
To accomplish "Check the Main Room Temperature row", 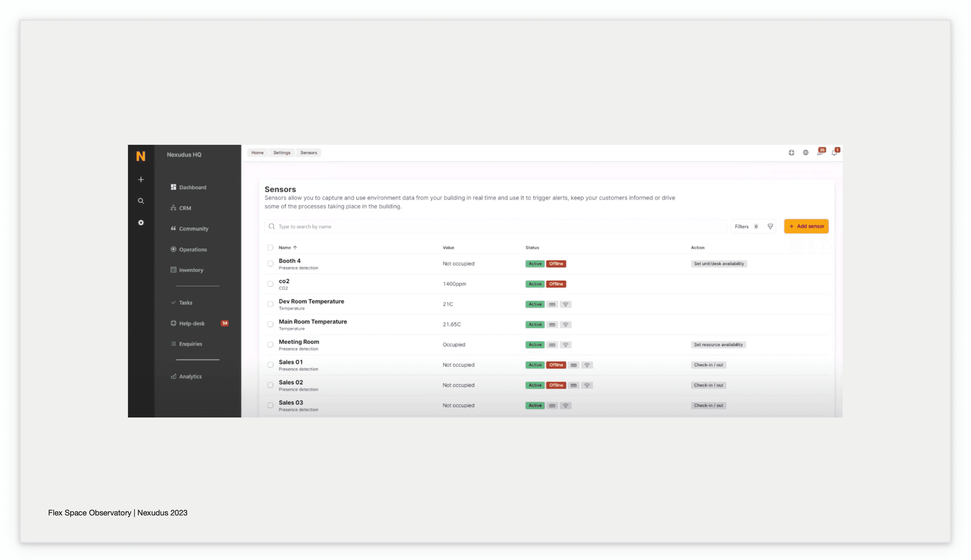I will click(x=270, y=325).
